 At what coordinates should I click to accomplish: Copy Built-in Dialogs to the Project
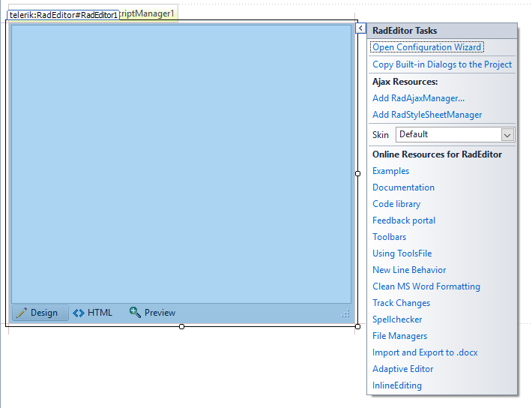click(x=442, y=64)
